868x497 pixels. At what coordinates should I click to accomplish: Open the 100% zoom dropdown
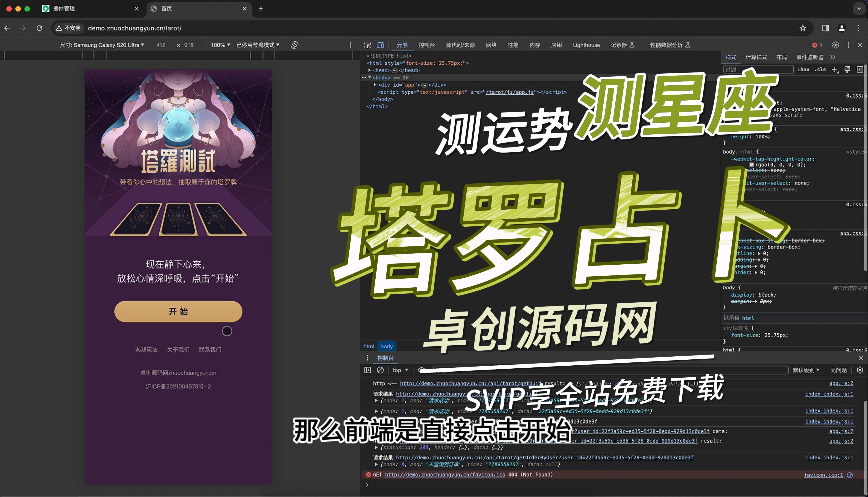(221, 45)
